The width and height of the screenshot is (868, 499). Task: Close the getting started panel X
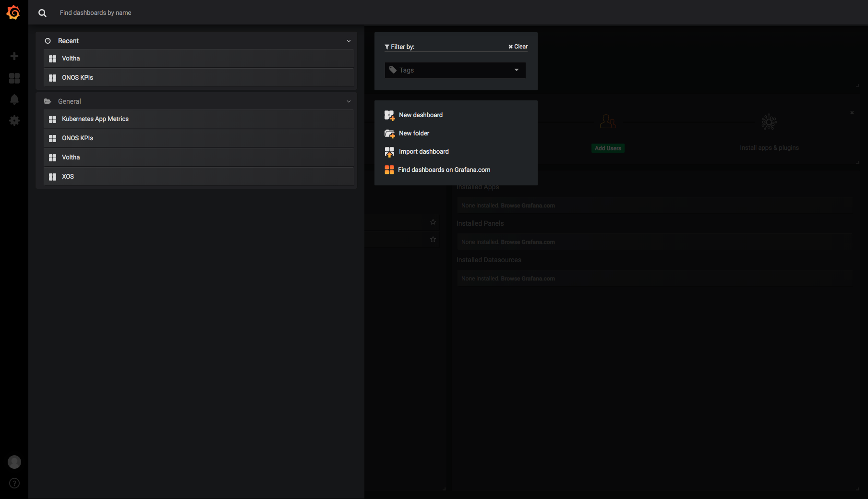click(x=852, y=113)
